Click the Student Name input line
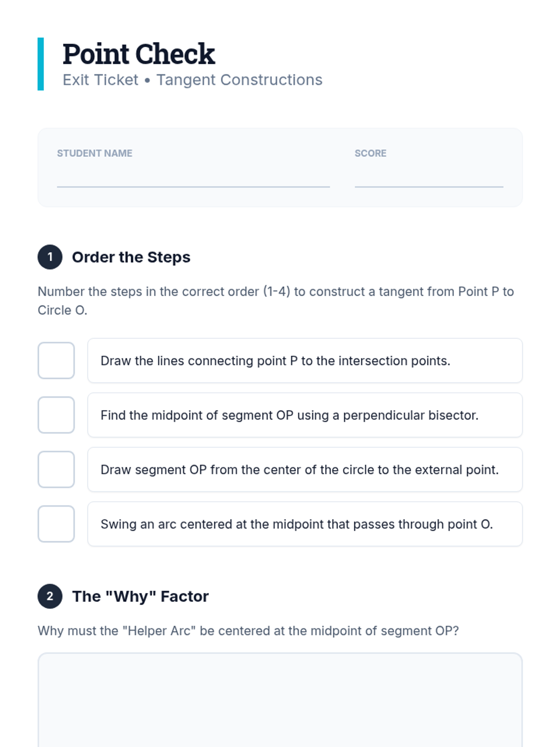The image size is (560, 747). 193,179
